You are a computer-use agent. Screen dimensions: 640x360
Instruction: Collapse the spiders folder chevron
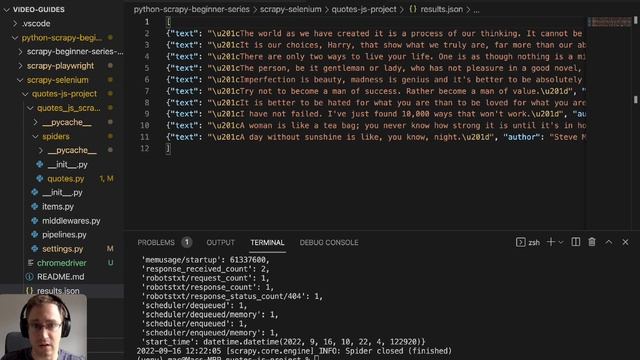pyautogui.click(x=36, y=136)
